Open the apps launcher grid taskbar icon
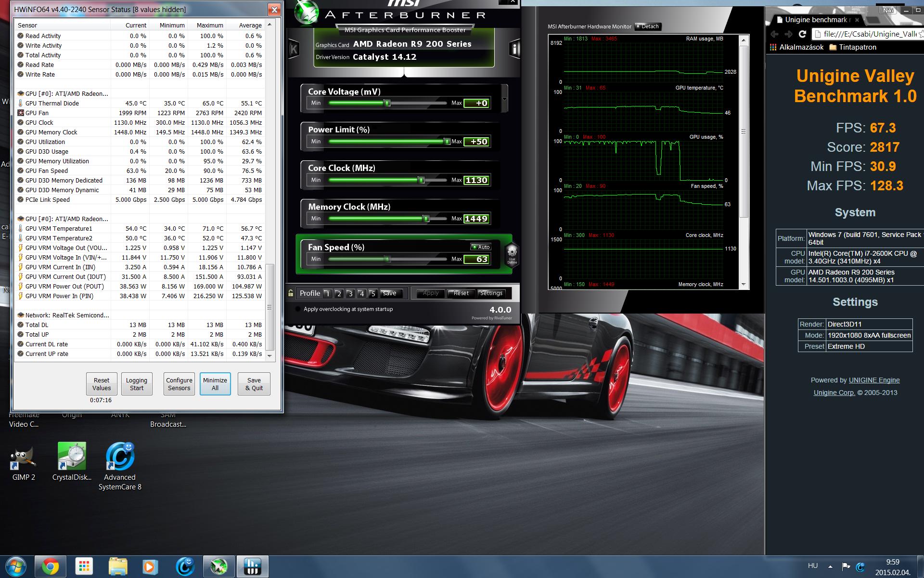The width and height of the screenshot is (924, 578). [x=84, y=566]
